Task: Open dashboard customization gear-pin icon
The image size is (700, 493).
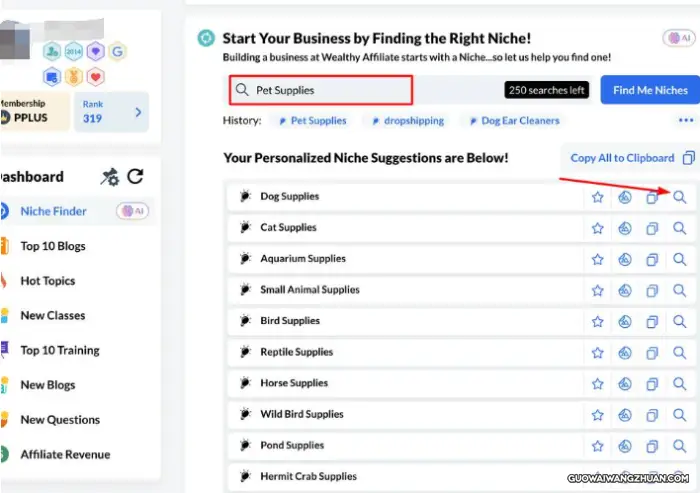Action: click(x=109, y=177)
